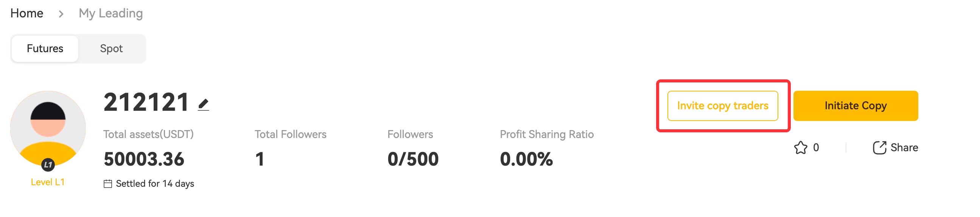
Task: Click the Profit Sharing Ratio 0.00% value
Action: (526, 159)
